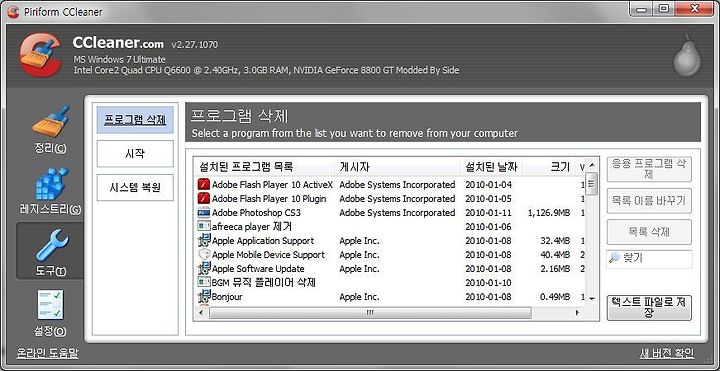
Task: Click the Adobe Flash Player 10 ActiveX icon
Action: point(203,185)
